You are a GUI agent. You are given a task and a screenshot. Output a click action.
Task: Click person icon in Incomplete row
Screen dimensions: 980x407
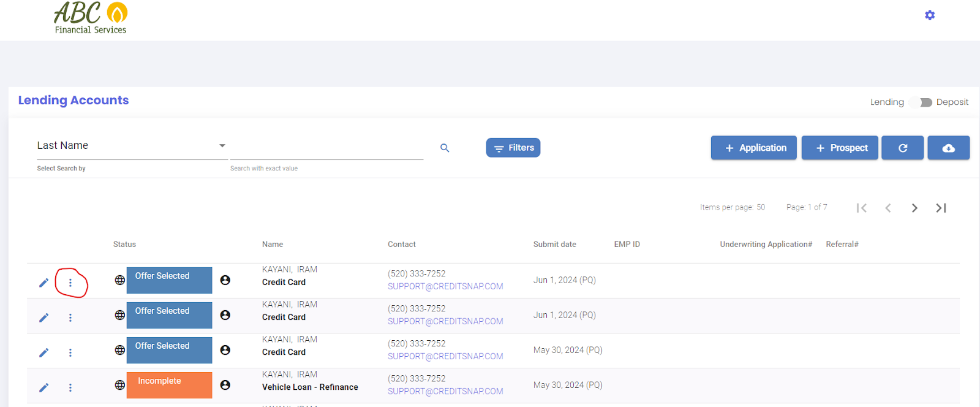click(225, 385)
